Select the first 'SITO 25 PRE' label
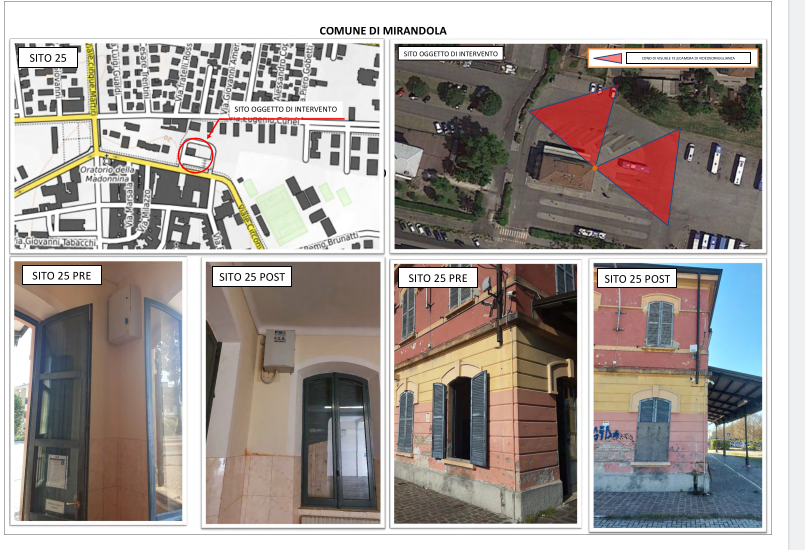Viewport: 805px width, 550px height. point(61,275)
